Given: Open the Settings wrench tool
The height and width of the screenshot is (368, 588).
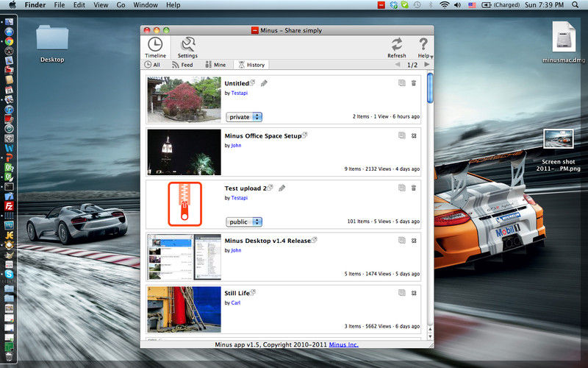Looking at the screenshot, I should 187,48.
